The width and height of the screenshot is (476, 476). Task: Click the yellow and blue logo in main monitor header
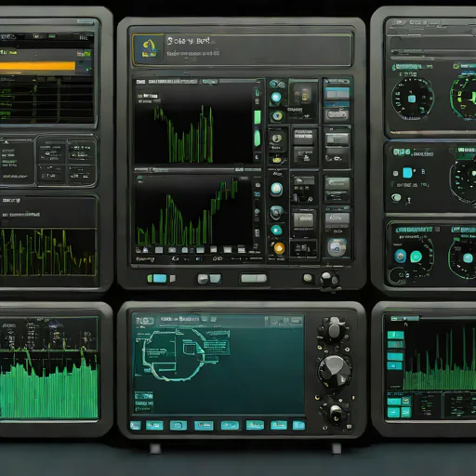point(149,49)
